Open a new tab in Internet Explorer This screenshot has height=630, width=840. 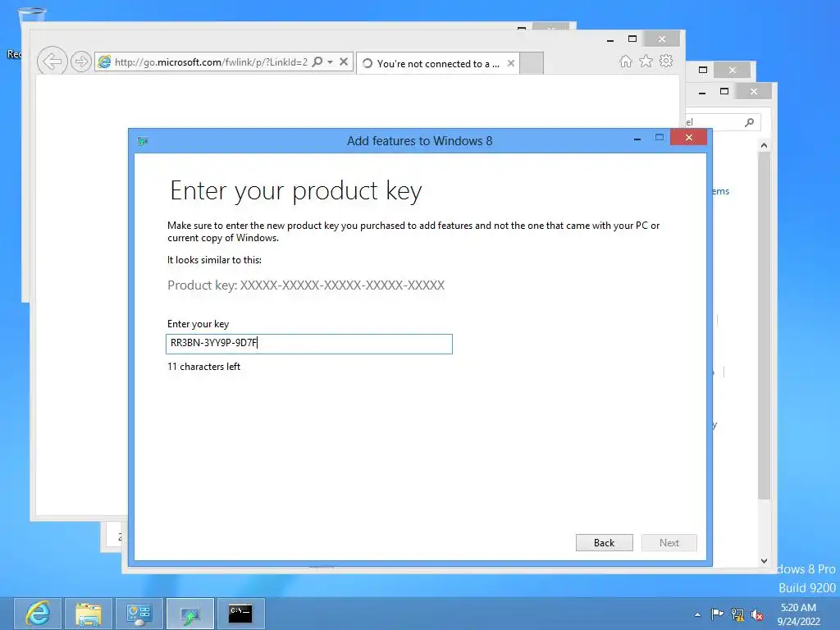click(532, 63)
